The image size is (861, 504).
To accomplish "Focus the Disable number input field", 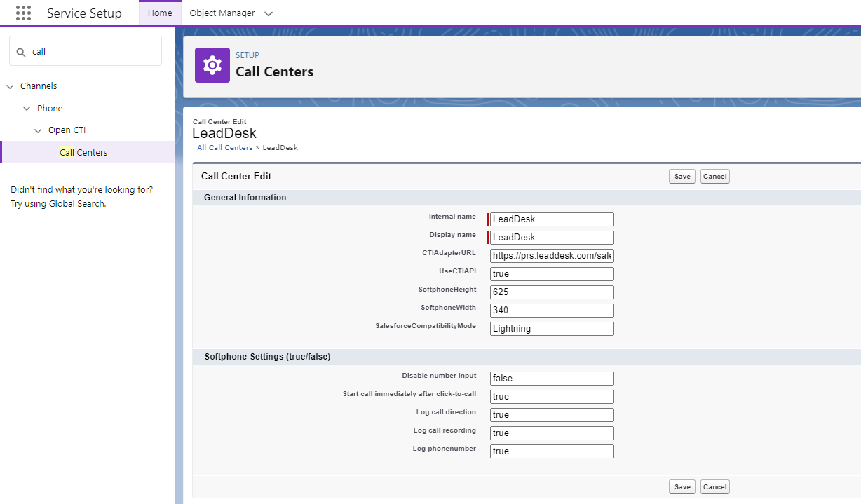I will [552, 379].
